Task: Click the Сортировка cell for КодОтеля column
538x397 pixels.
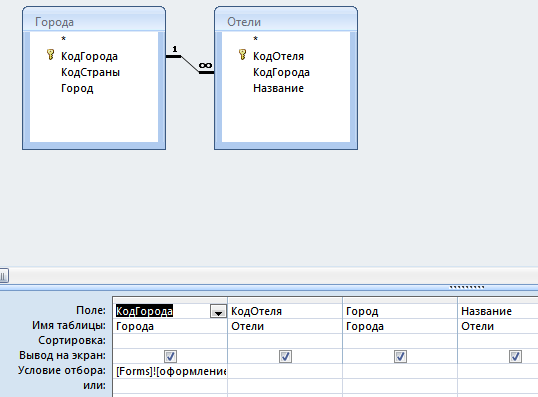Action: pyautogui.click(x=285, y=341)
